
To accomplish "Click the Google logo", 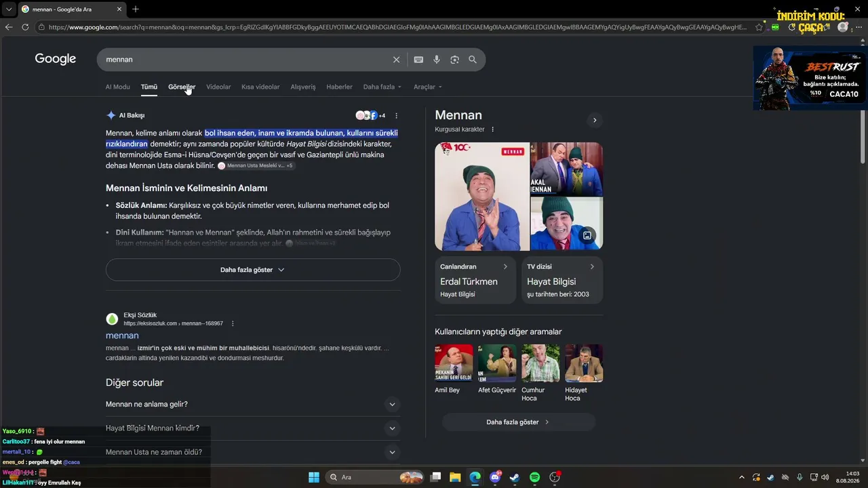I will (56, 59).
